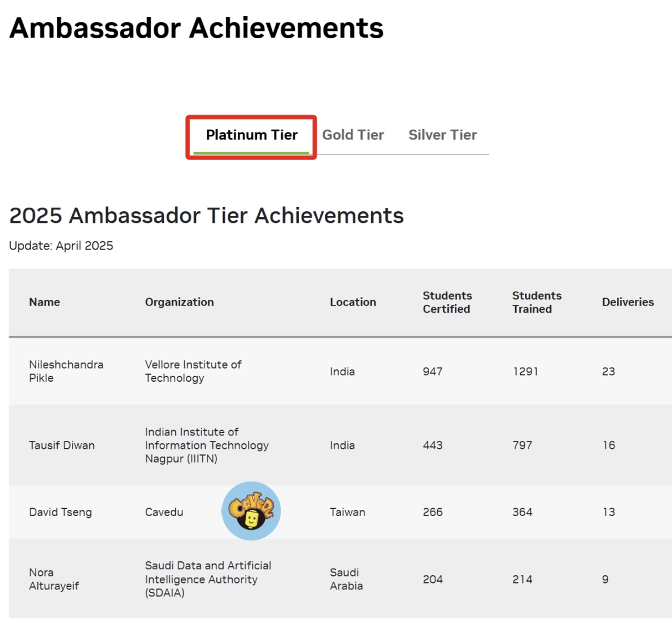This screenshot has height=618, width=672.
Task: Click the Cavedu organization text
Action: [x=164, y=512]
